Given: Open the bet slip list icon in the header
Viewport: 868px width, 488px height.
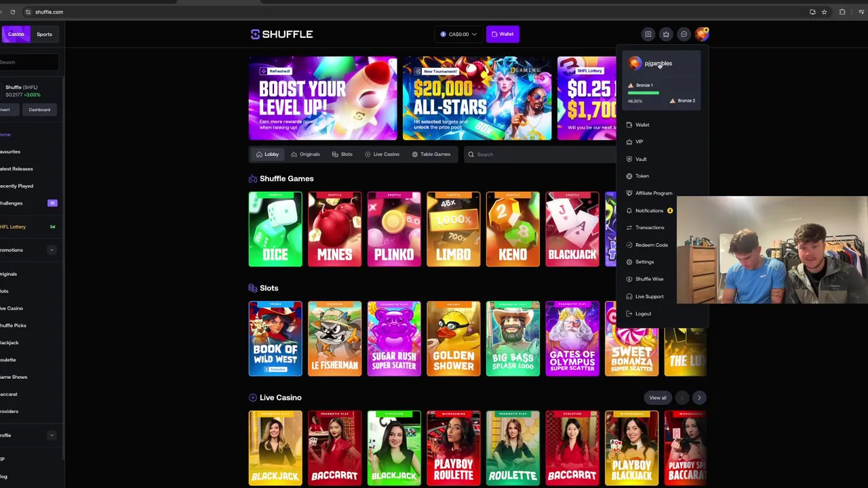Looking at the screenshot, I should tap(648, 34).
